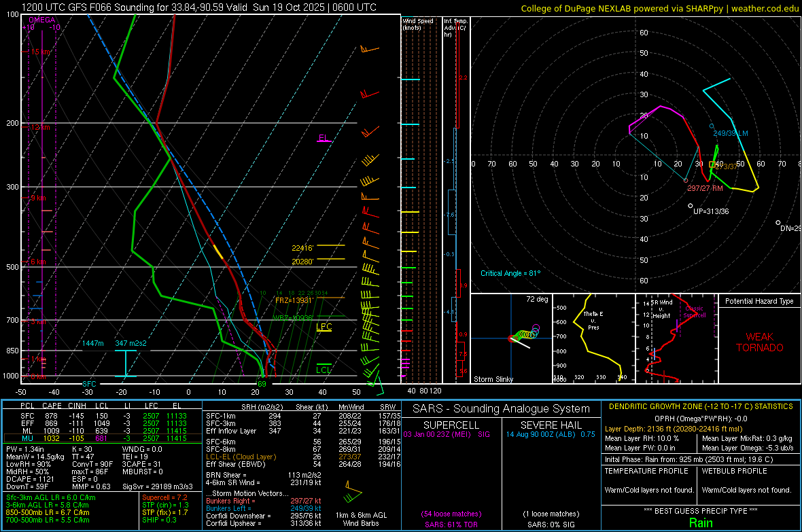Click the 'SARS - Sounding Analogue System' header
Viewport: 802px width, 532px height.
pyautogui.click(x=502, y=409)
